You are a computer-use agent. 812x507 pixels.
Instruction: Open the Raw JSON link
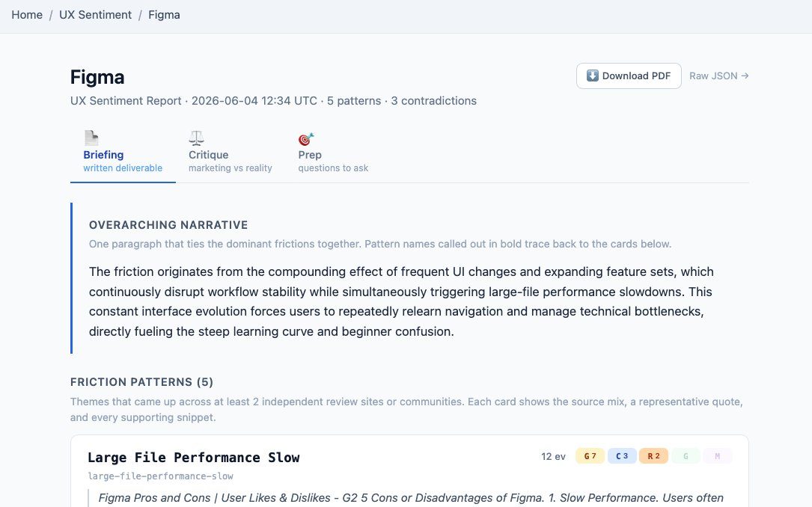[718, 76]
